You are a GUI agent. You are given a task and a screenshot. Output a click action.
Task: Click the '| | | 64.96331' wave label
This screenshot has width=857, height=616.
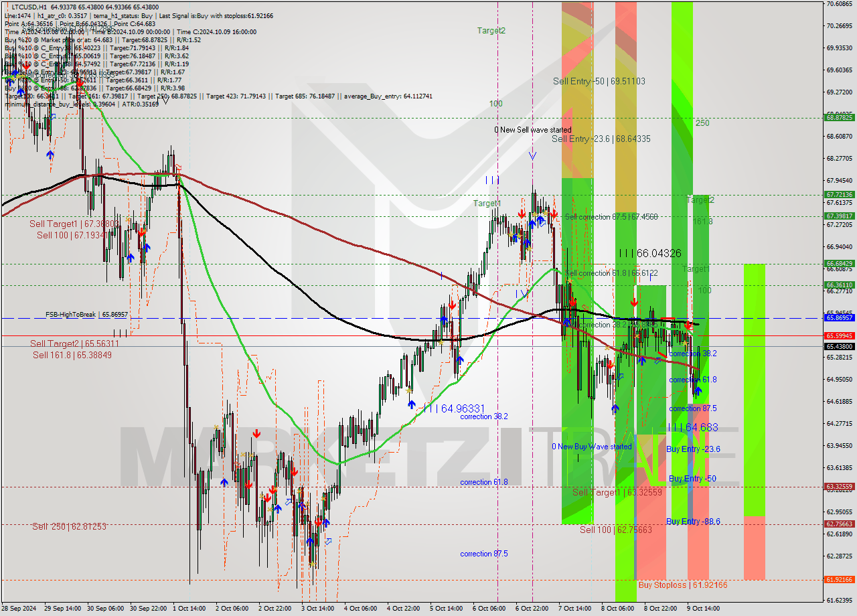point(453,408)
